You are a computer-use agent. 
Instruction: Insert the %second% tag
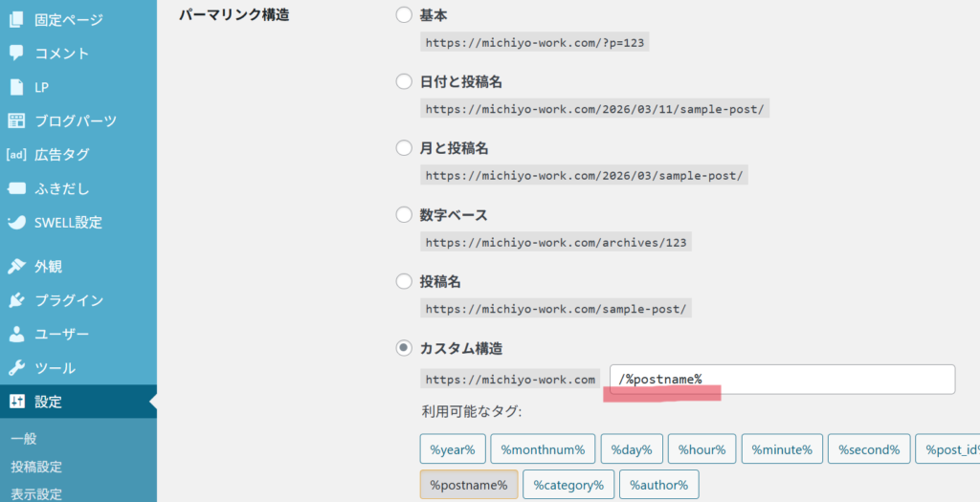(x=869, y=449)
